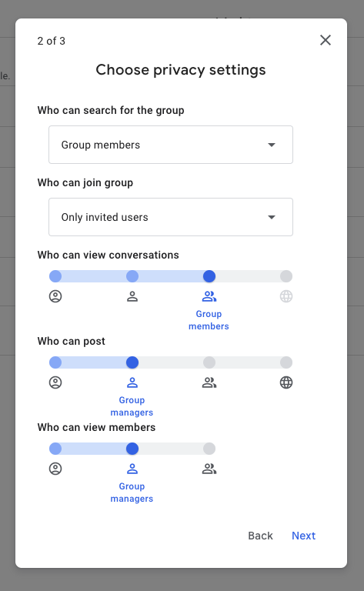364x591 pixels.
Task: Click group owners icon under view conversations
Action: 55,296
